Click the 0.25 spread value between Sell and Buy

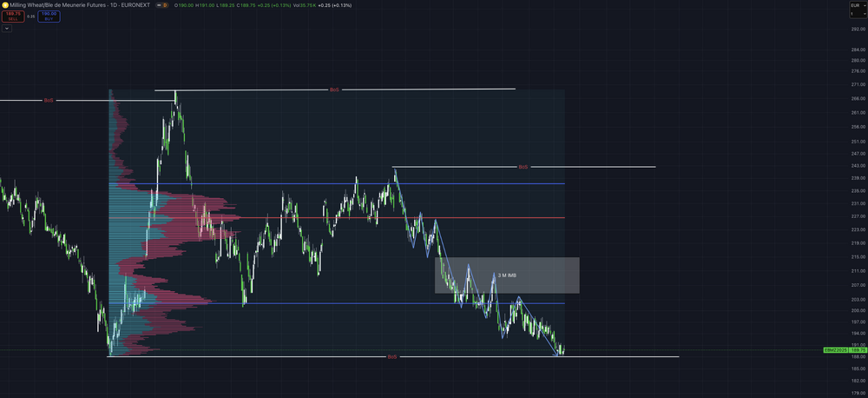pos(31,17)
